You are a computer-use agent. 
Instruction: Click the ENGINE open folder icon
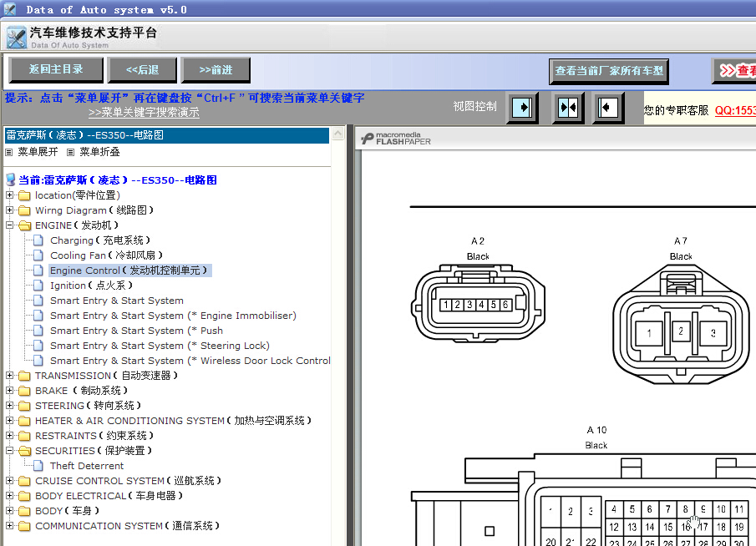pos(24,225)
